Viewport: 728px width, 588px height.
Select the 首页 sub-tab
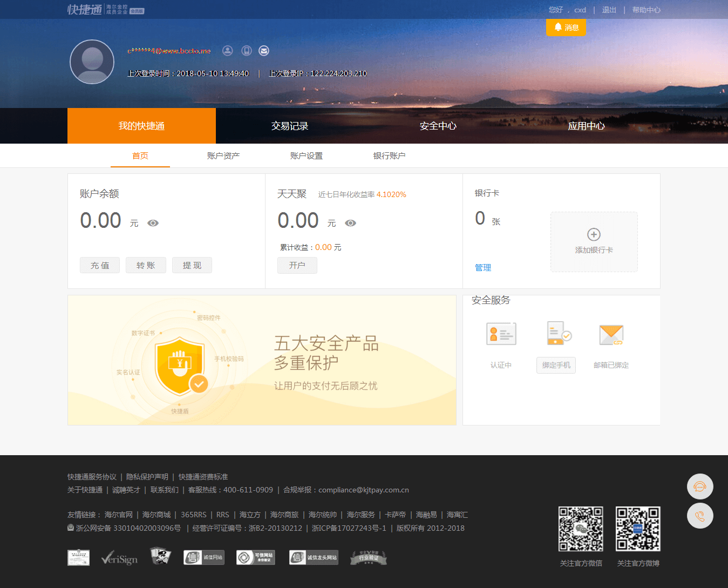point(140,156)
